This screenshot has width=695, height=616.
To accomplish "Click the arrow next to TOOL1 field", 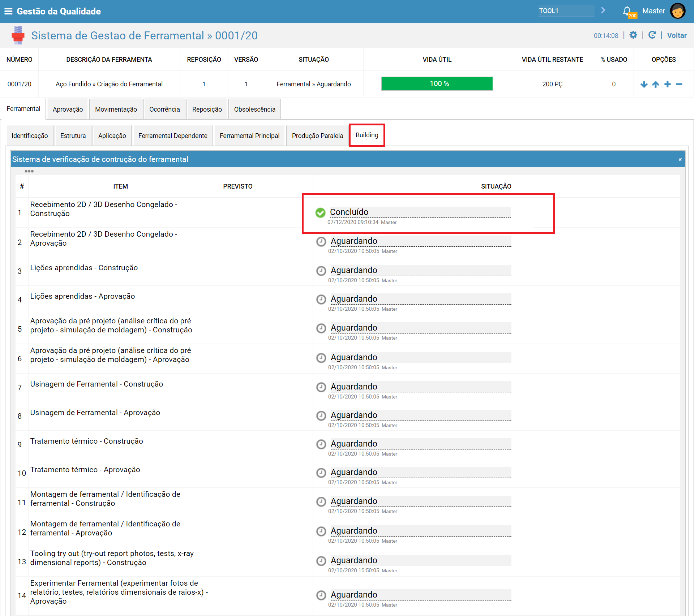I will tap(604, 10).
